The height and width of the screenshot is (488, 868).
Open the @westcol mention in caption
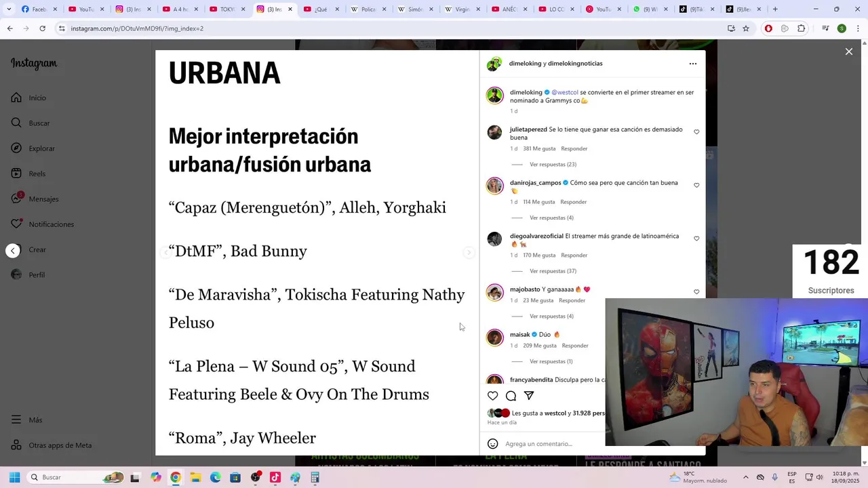point(565,92)
